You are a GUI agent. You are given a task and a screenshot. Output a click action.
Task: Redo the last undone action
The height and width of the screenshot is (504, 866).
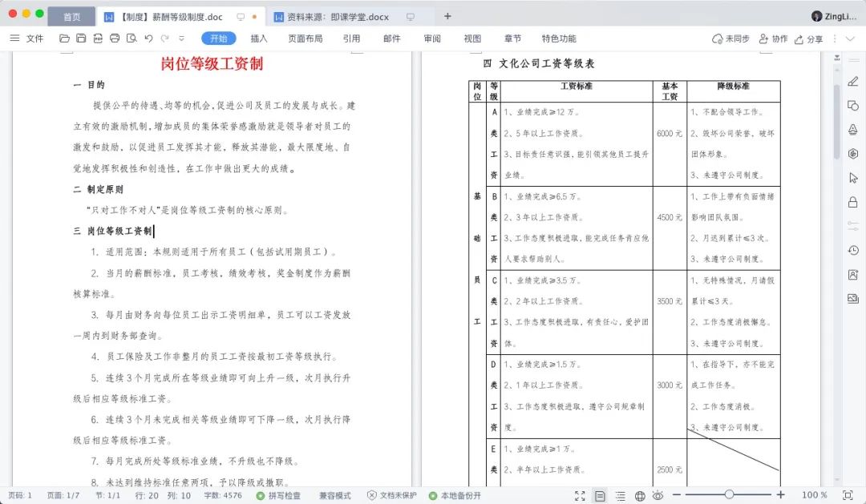[164, 38]
